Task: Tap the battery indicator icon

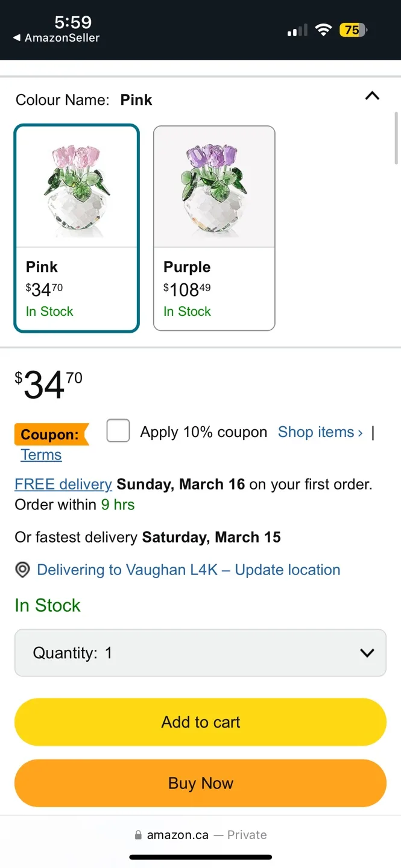Action: 353,30
